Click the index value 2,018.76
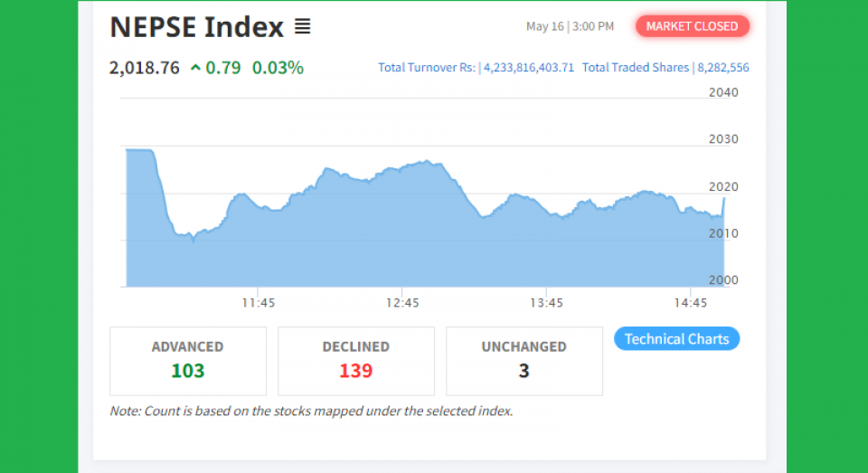 click(145, 68)
